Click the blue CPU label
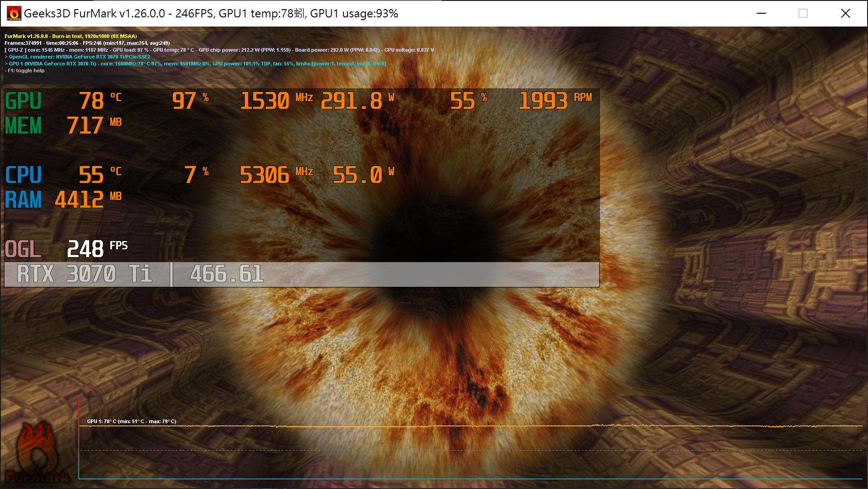Viewport: 868px width, 489px height. [x=23, y=175]
